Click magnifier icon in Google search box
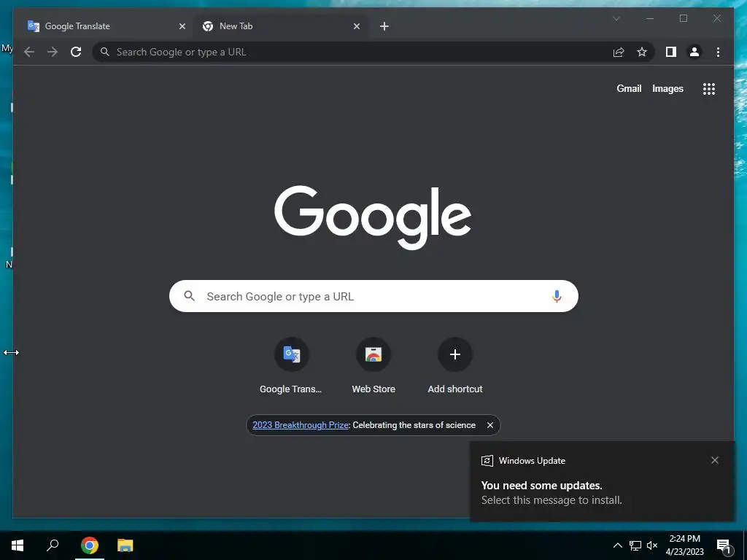 tap(189, 296)
